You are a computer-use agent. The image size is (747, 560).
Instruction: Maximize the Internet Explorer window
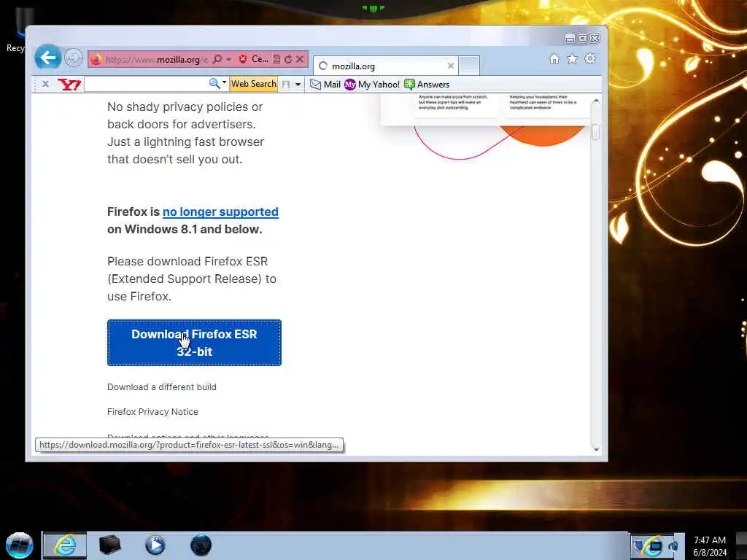click(x=582, y=38)
